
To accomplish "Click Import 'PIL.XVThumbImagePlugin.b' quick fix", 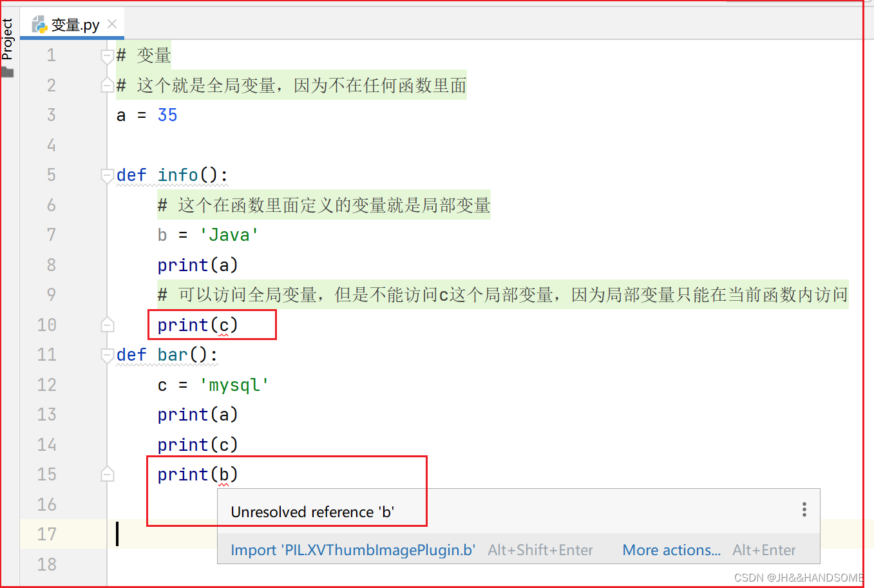I will point(353,550).
